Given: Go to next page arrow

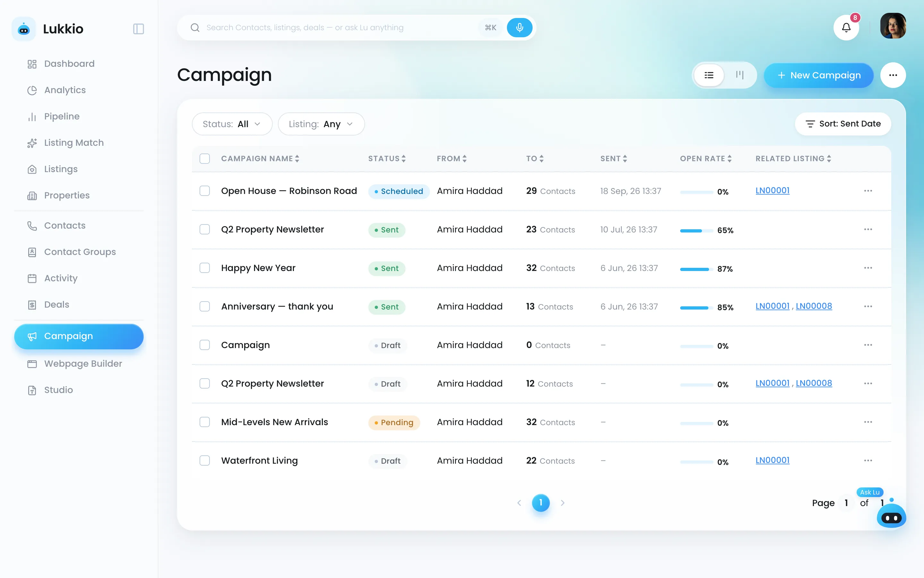Looking at the screenshot, I should click(562, 503).
